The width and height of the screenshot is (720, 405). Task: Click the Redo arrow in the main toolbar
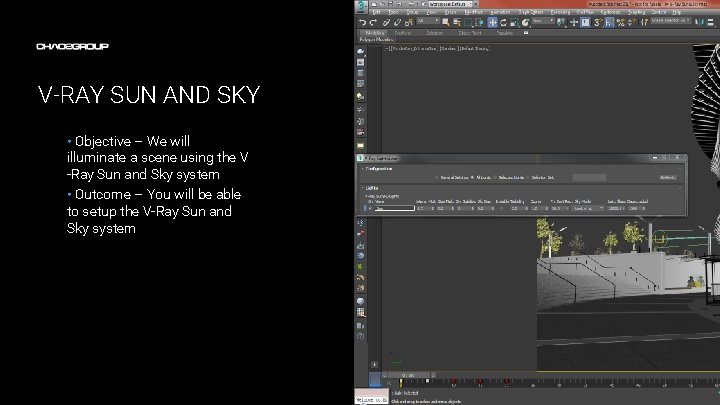pyautogui.click(x=373, y=22)
